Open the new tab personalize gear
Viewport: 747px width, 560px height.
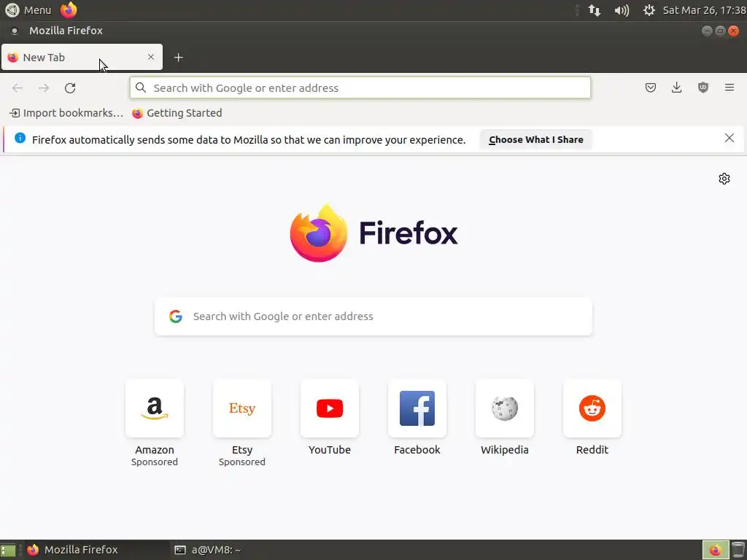click(724, 179)
